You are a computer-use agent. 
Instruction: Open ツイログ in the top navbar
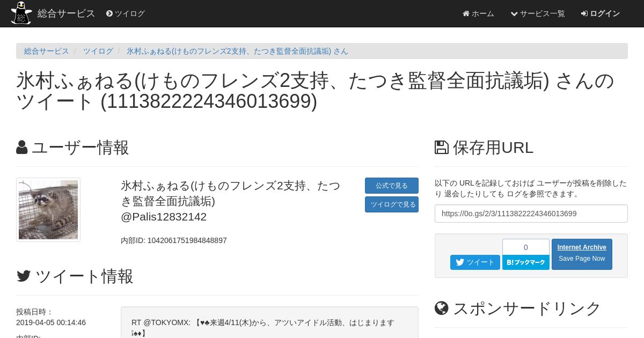(x=126, y=13)
